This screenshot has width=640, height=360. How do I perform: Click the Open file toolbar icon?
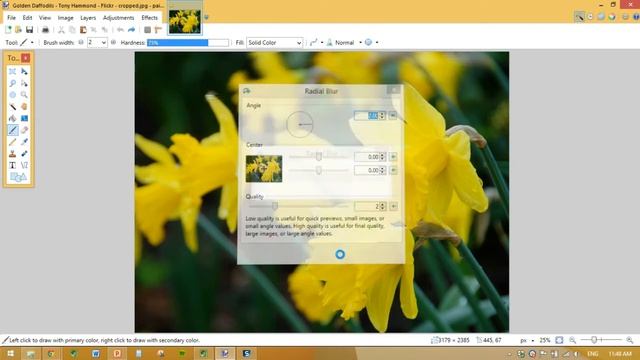coord(18,30)
